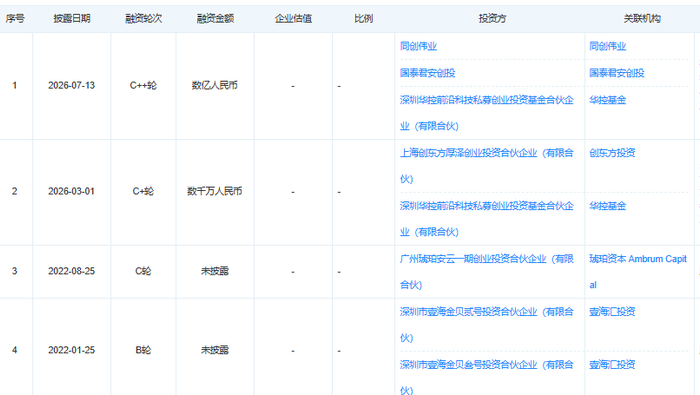Click the 创东方投资 related institution link
The image size is (700, 395).
612,153
